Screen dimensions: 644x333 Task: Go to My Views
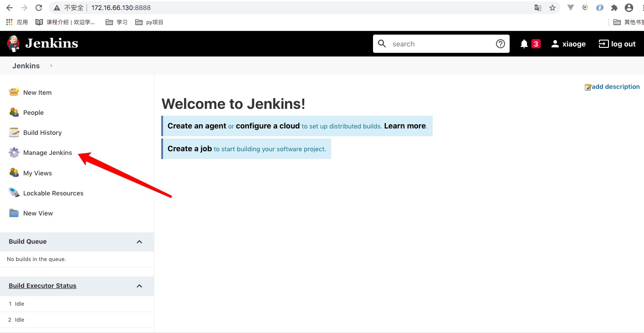point(37,173)
